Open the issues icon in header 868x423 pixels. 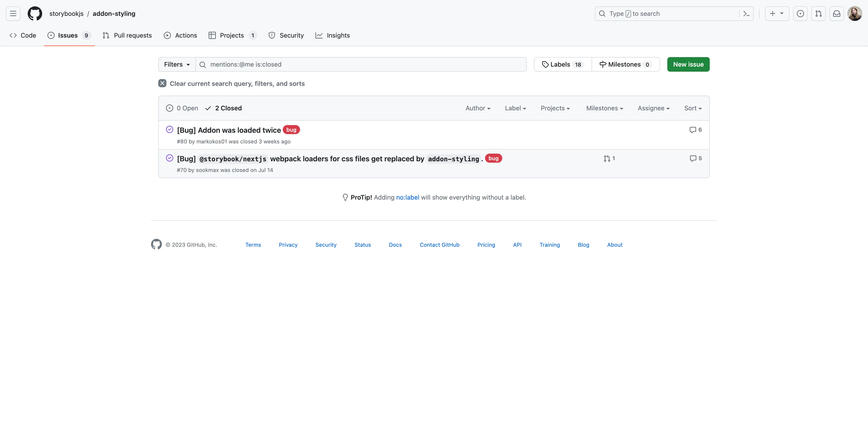click(800, 13)
